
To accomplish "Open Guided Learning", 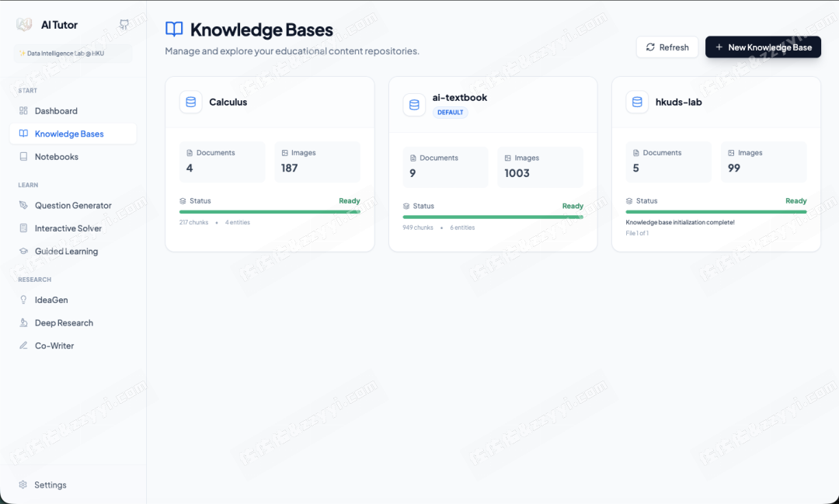I will [73, 252].
